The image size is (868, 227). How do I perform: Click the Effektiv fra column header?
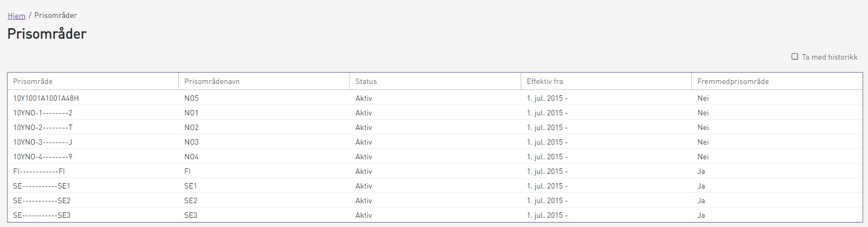click(545, 81)
